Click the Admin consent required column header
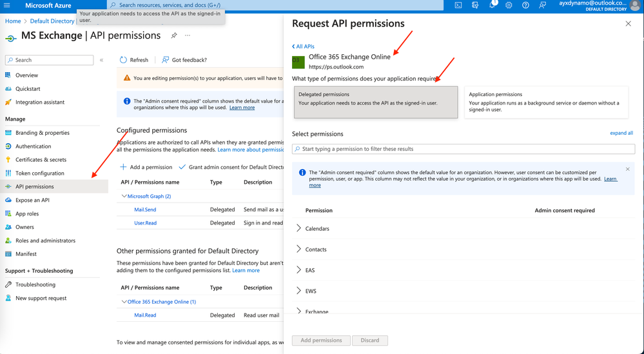644x354 pixels. tap(565, 210)
